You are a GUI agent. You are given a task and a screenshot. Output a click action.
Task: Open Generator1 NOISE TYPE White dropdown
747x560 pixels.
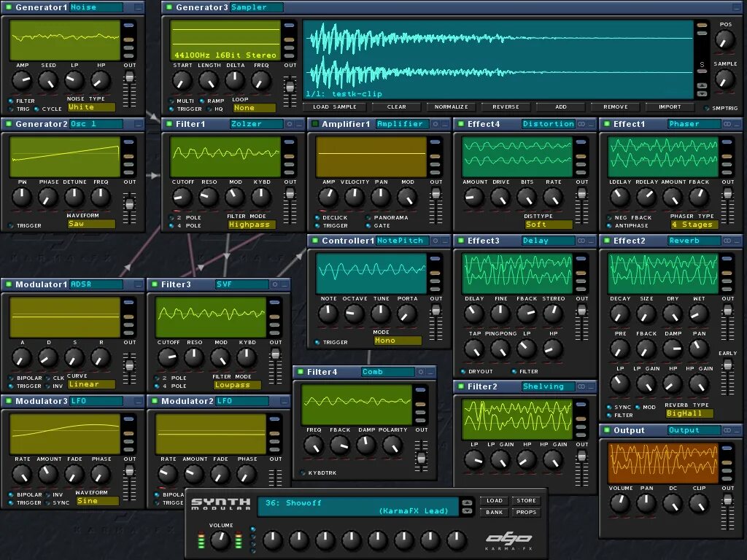point(90,108)
